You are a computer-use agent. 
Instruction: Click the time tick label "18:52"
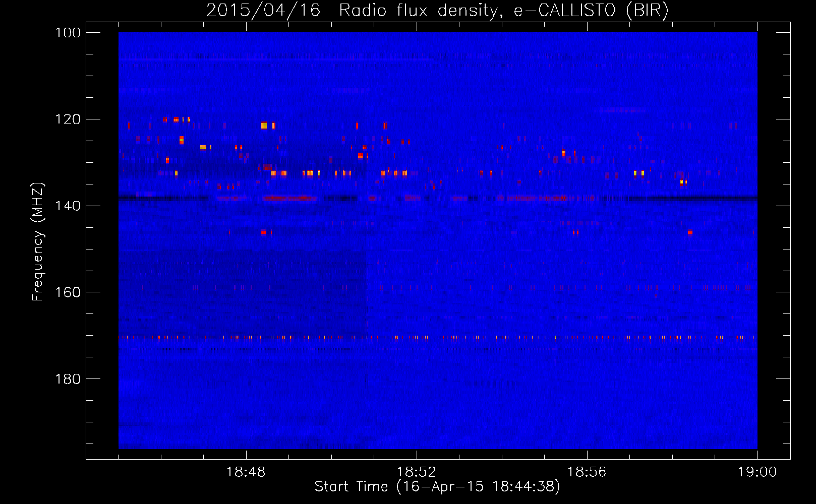(x=417, y=472)
